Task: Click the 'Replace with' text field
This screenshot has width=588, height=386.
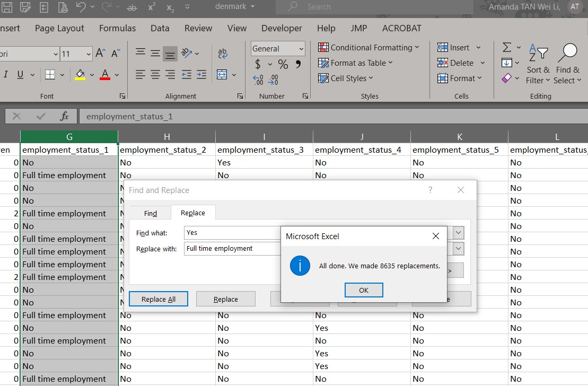Action: (x=233, y=249)
